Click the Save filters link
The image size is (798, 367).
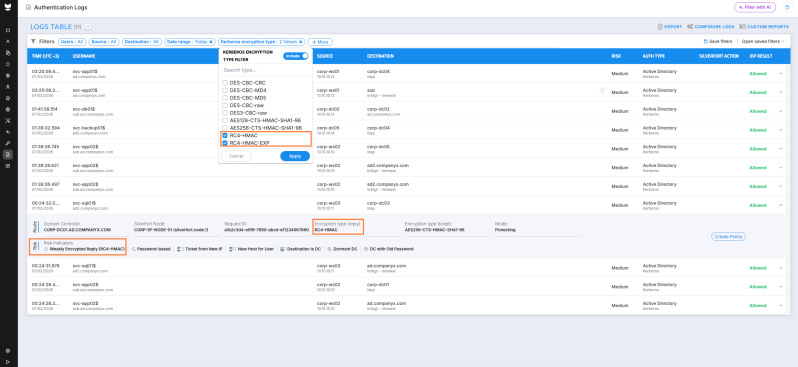718,42
